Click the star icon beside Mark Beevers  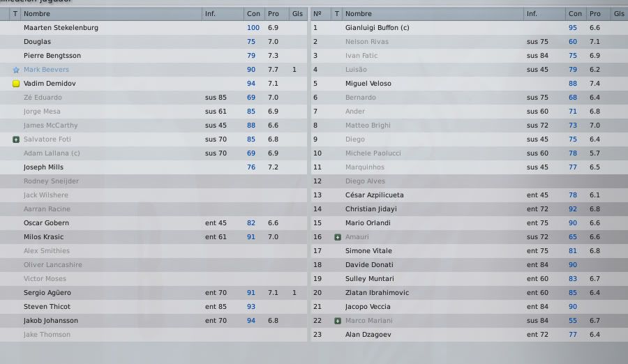(16, 70)
